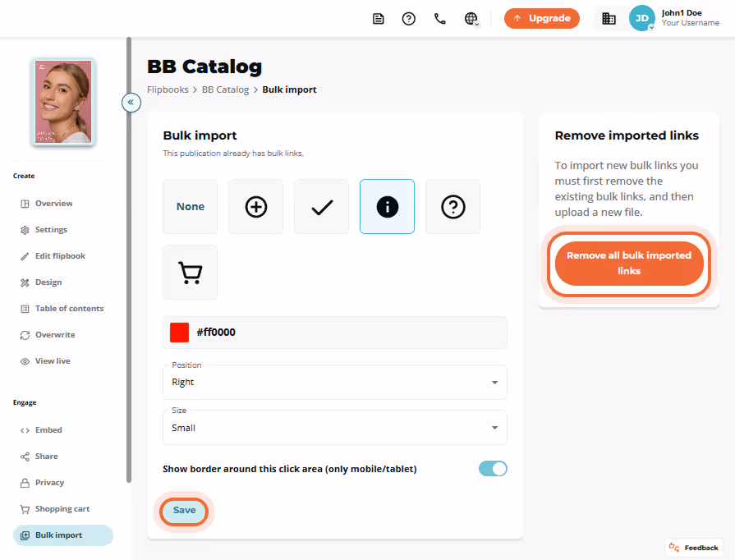
Task: Click the Upgrade button
Action: click(x=542, y=18)
